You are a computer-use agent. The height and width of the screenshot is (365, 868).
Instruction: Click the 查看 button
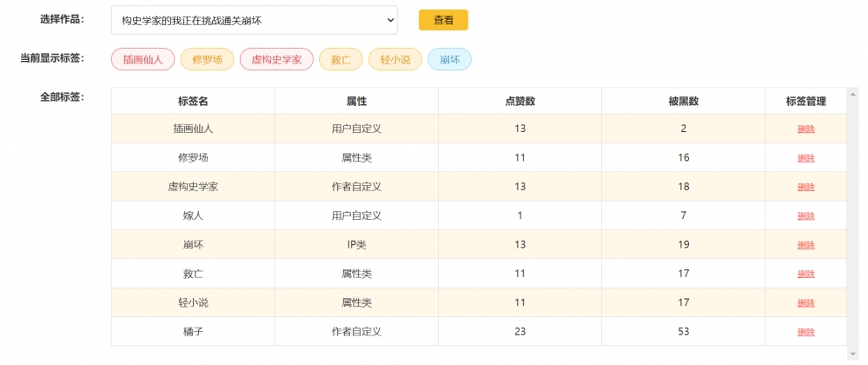tap(443, 20)
